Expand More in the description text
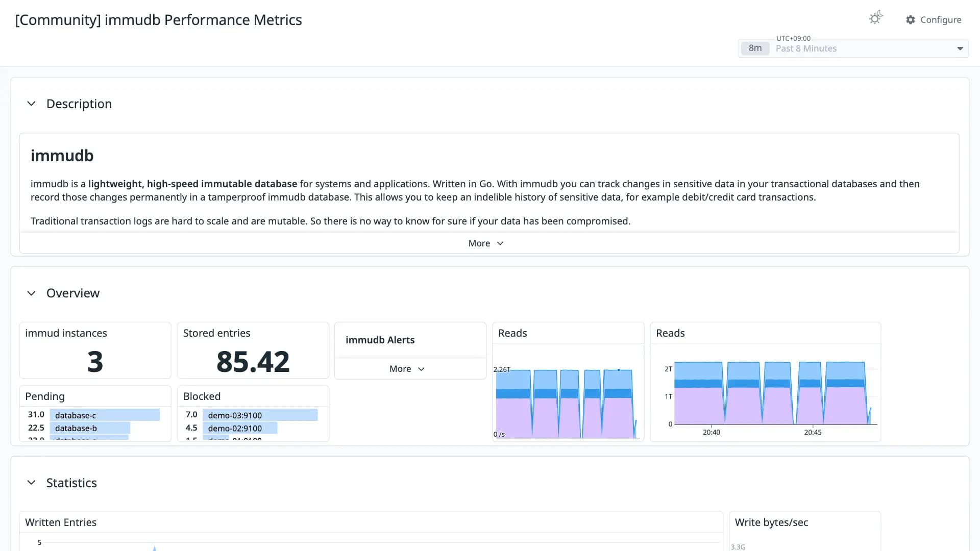This screenshot has height=551, width=980. tap(486, 243)
